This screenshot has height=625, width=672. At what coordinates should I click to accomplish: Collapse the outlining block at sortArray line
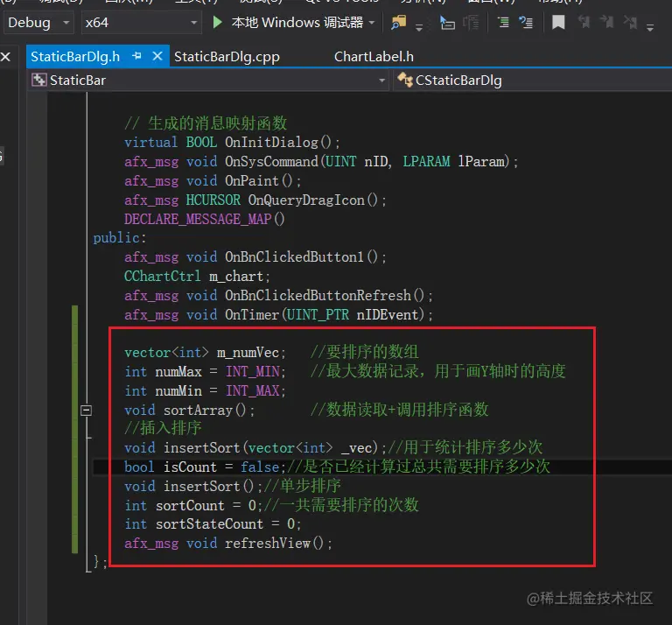(x=86, y=411)
